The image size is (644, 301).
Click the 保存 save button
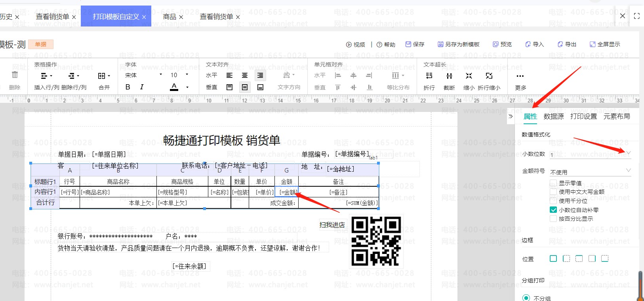click(x=415, y=44)
